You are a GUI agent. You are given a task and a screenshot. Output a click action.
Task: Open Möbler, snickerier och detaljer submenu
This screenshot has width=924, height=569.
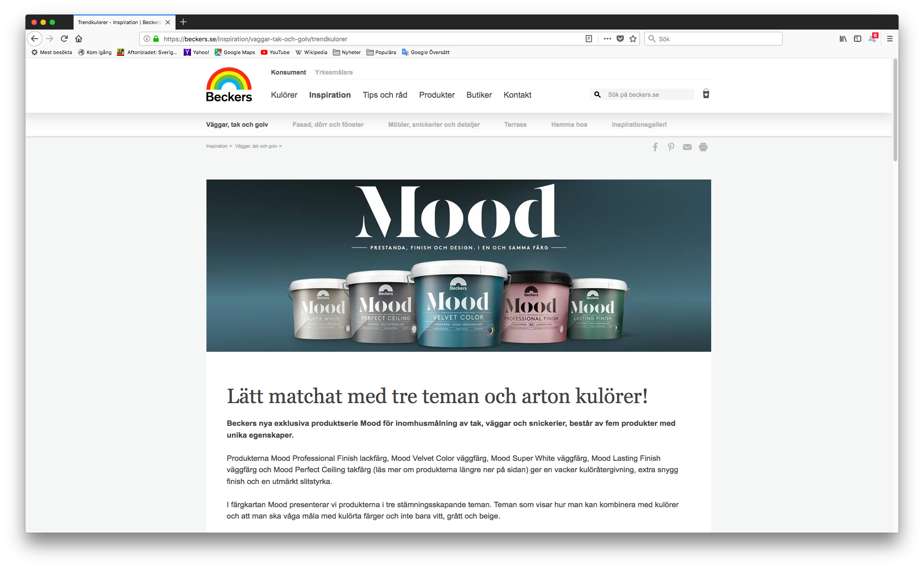pos(434,125)
